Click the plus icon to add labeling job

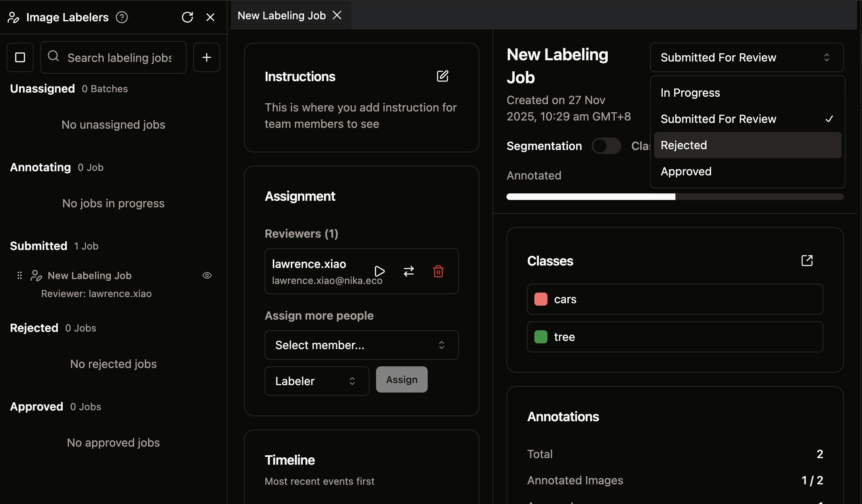click(x=207, y=57)
